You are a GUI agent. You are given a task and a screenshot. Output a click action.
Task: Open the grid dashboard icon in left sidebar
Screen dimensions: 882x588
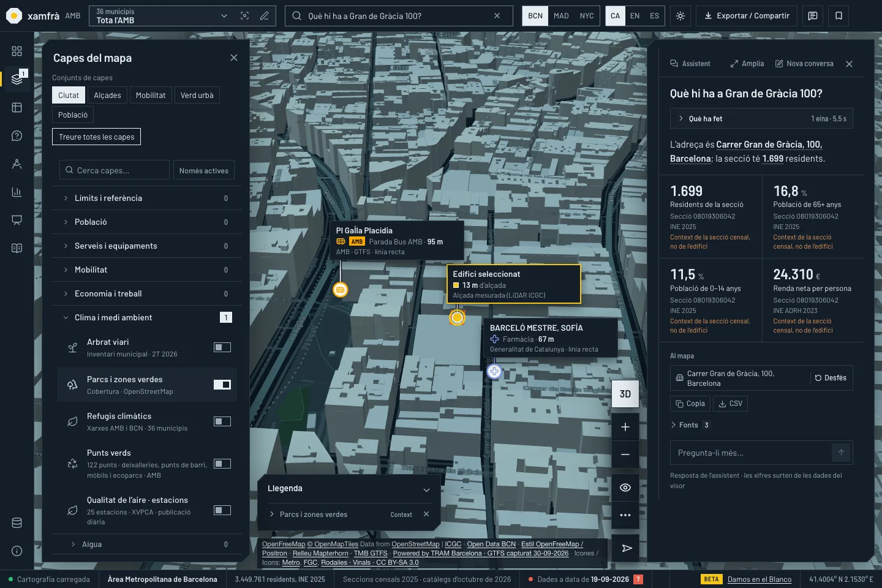[17, 51]
